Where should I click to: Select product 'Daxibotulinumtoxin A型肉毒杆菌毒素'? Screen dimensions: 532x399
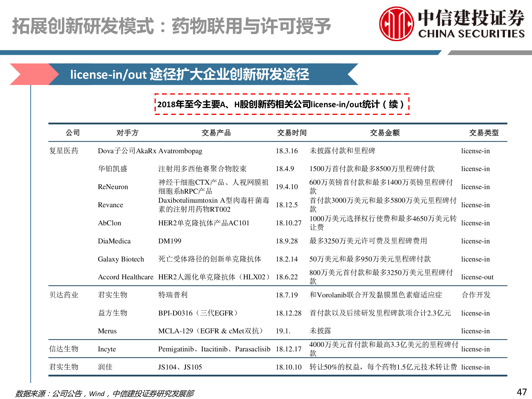(x=214, y=205)
